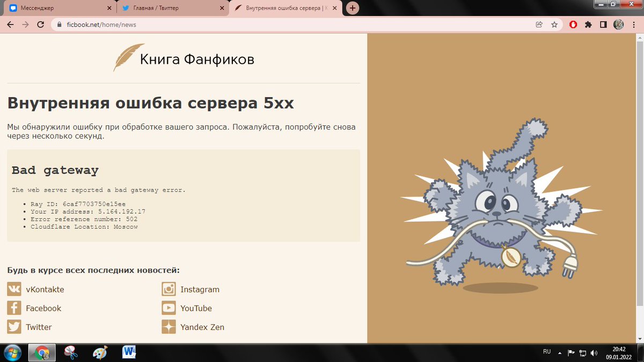Open the Chrome profile avatar
The height and width of the screenshot is (362, 644).
pos(618,24)
